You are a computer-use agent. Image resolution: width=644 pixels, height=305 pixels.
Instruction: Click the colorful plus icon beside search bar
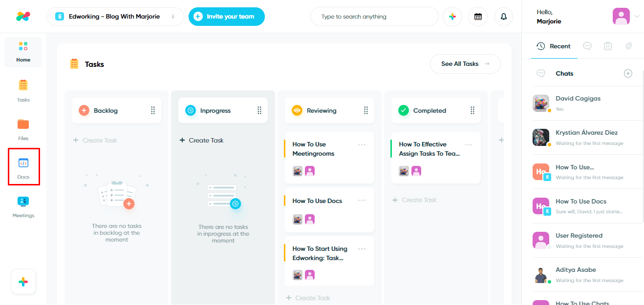click(452, 17)
